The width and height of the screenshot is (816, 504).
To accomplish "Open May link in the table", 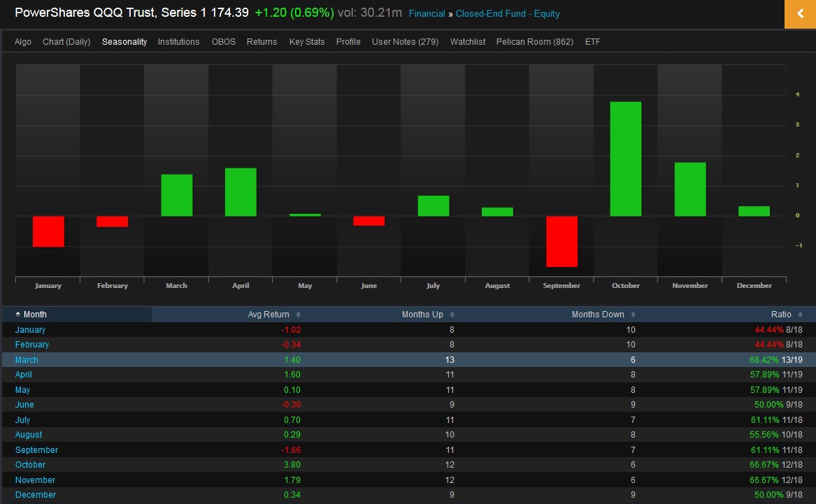I will tap(22, 389).
